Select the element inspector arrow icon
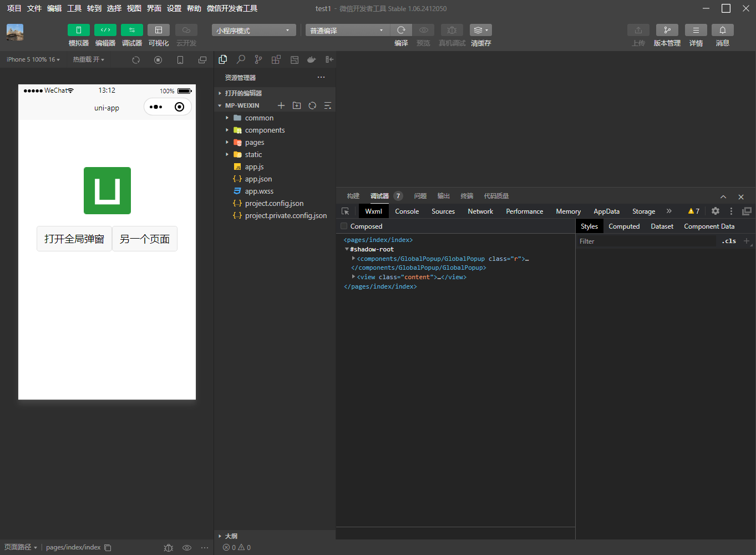This screenshot has height=555, width=756. point(346,211)
